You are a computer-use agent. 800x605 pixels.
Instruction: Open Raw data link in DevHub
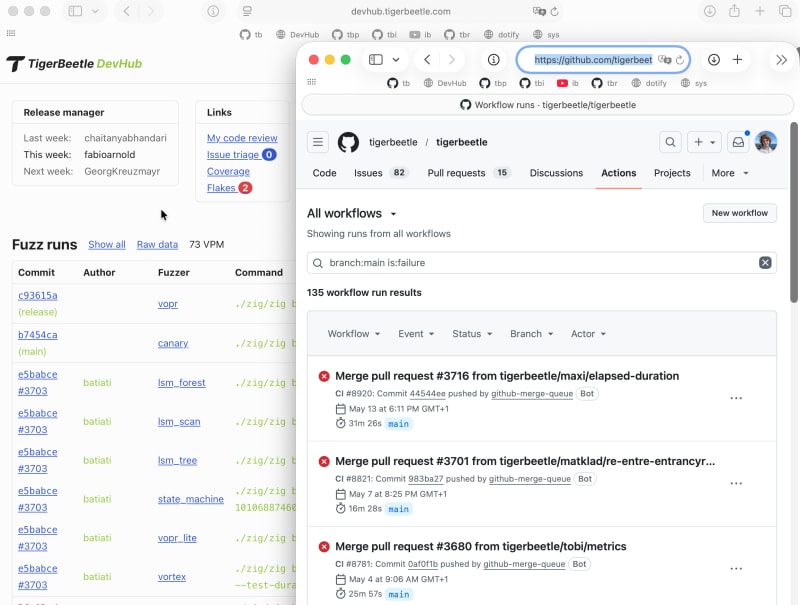pos(157,244)
